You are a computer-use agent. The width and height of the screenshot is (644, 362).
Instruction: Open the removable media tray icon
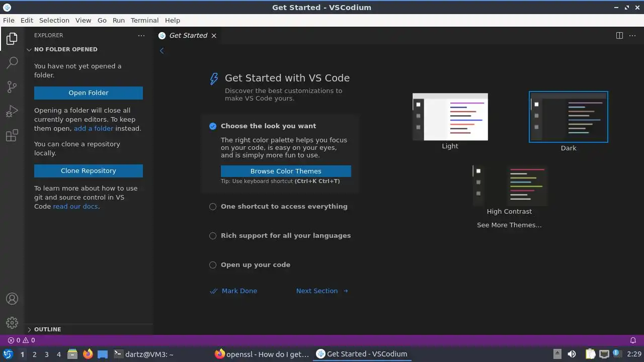[557, 354]
